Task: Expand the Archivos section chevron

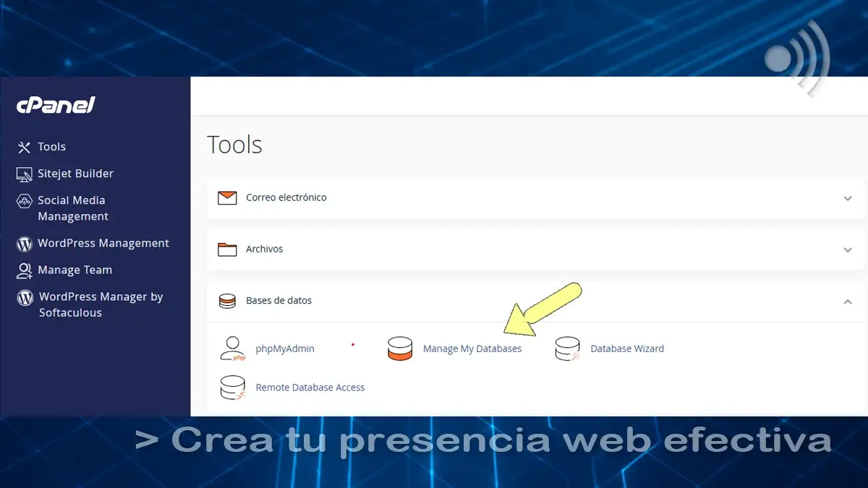Action: (848, 249)
